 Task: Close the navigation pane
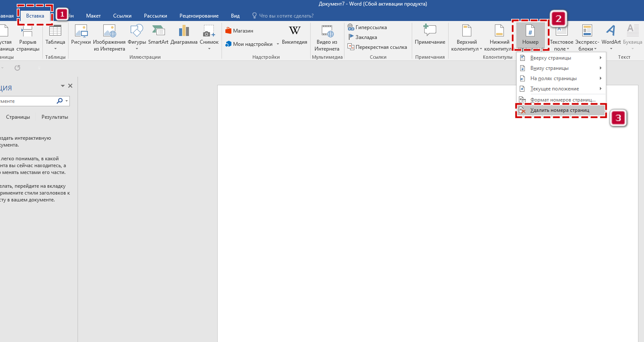70,86
